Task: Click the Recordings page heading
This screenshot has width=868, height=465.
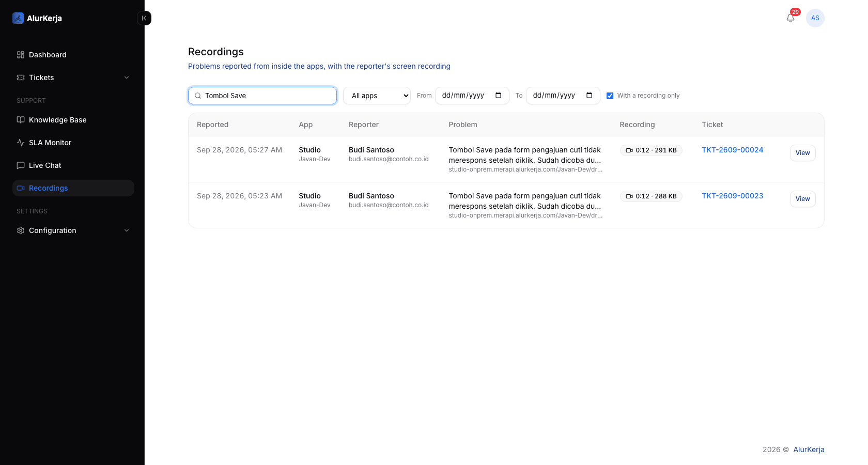Action: [216, 52]
